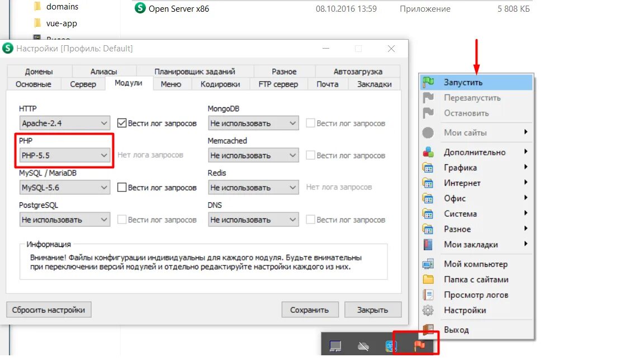
Task: Click the Закрыть button
Action: pos(372,310)
